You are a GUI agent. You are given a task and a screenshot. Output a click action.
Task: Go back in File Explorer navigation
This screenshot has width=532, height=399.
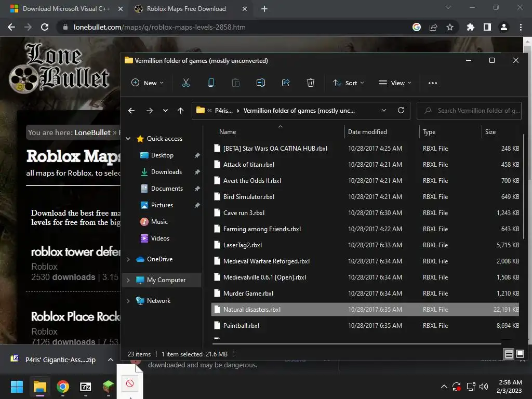pyautogui.click(x=131, y=111)
